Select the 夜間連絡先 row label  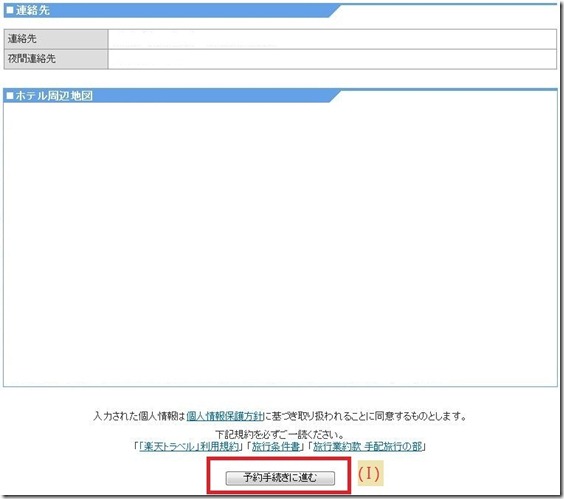pos(56,59)
